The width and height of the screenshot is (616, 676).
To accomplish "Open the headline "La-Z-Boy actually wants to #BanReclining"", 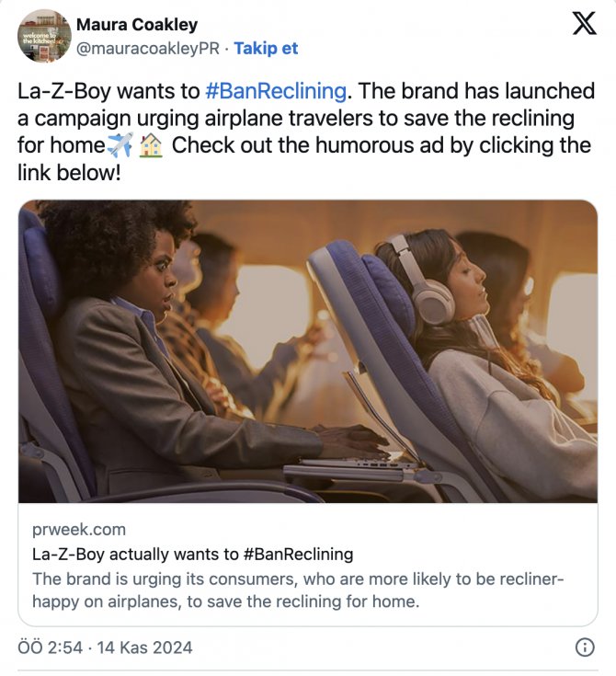I will [192, 554].
